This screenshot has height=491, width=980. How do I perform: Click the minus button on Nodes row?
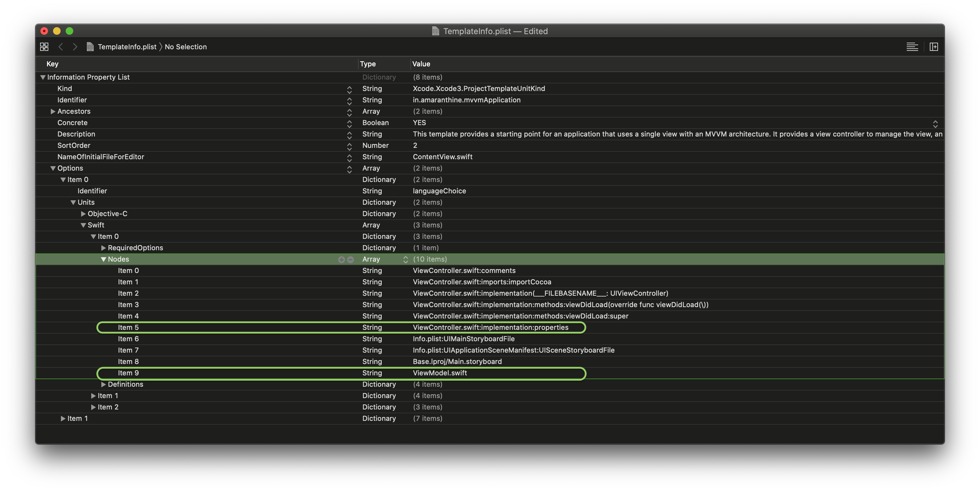(350, 260)
